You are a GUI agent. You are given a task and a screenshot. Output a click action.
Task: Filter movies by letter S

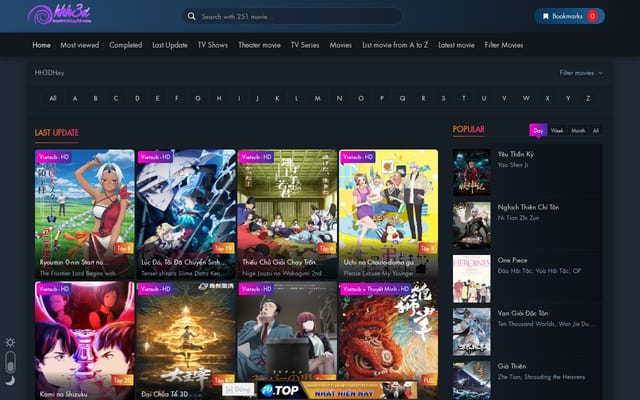(444, 98)
